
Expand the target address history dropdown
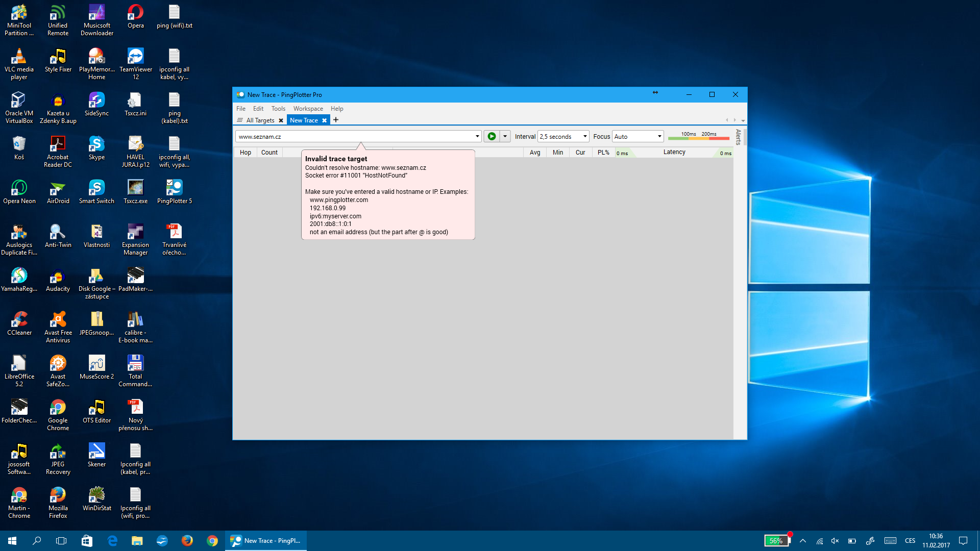click(x=477, y=136)
